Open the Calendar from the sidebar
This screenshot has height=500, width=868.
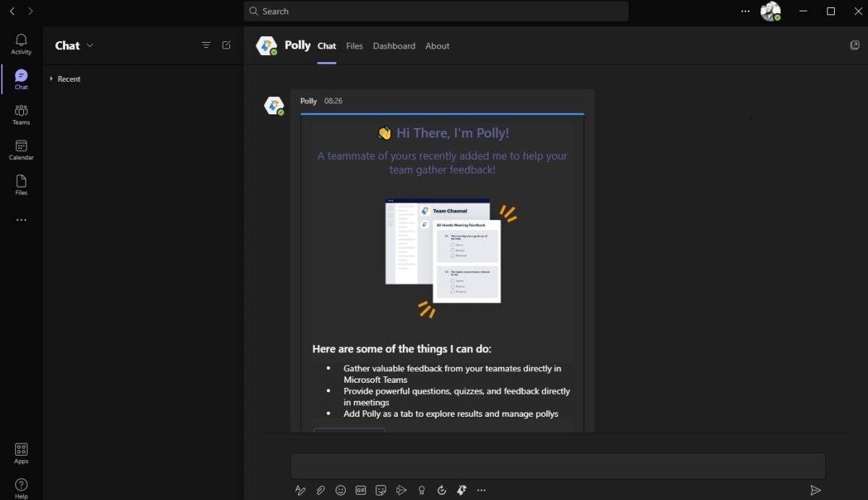[21, 148]
